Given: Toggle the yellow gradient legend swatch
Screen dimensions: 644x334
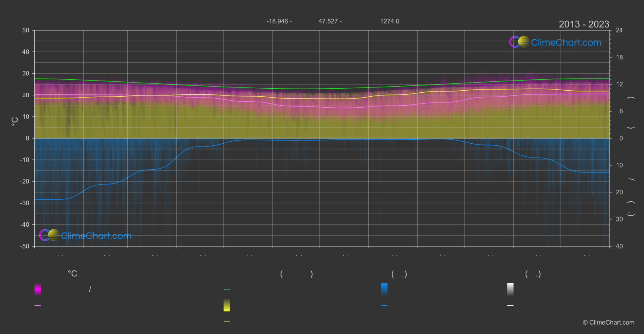Looking at the screenshot, I should pyautogui.click(x=227, y=305).
